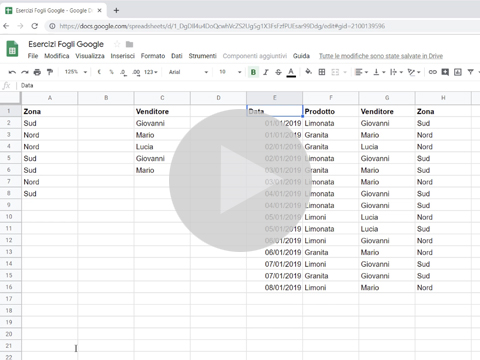Image resolution: width=480 pixels, height=360 pixels.
Task: Open the Arial font dropdown
Action: [188, 72]
